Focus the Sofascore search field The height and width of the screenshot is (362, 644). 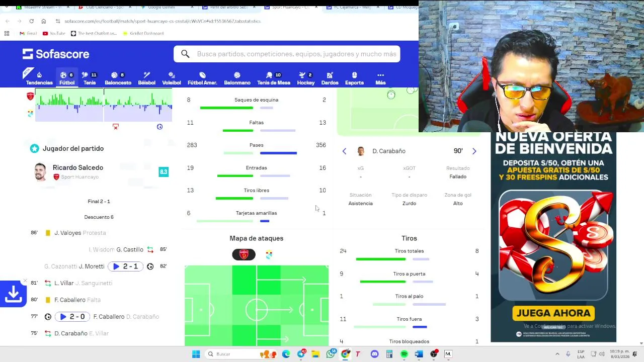(287, 54)
